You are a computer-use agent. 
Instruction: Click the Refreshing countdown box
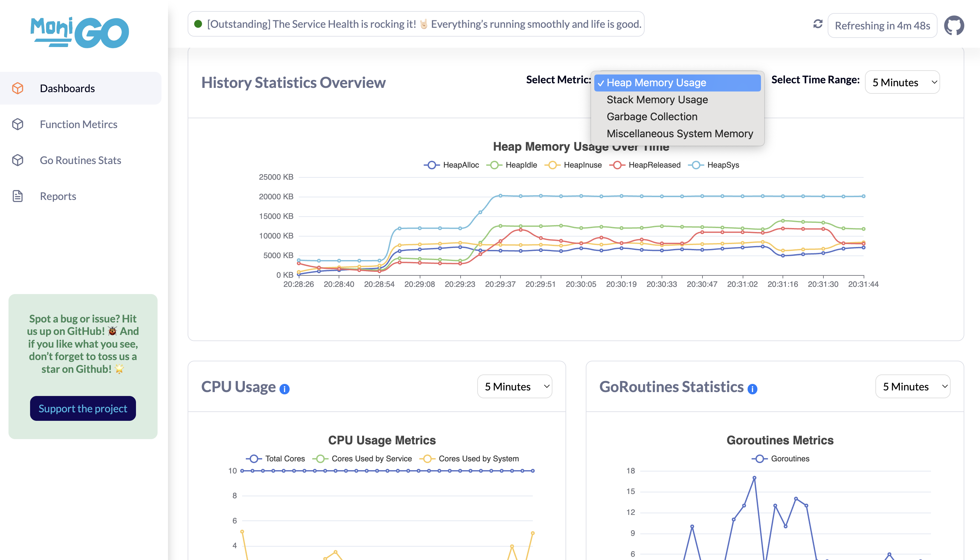[882, 25]
